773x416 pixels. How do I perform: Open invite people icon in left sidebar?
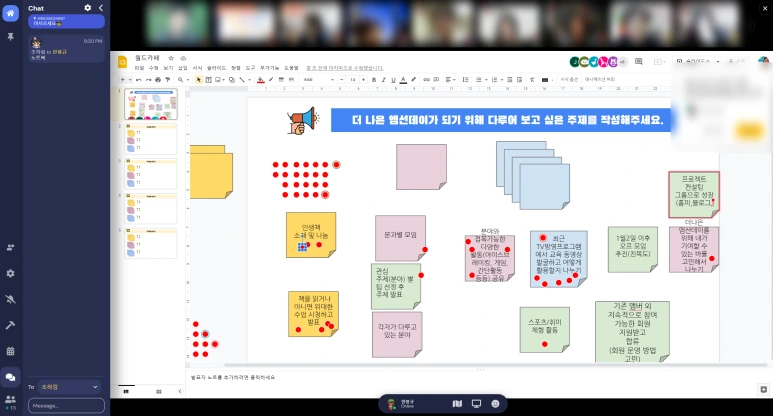click(x=10, y=247)
